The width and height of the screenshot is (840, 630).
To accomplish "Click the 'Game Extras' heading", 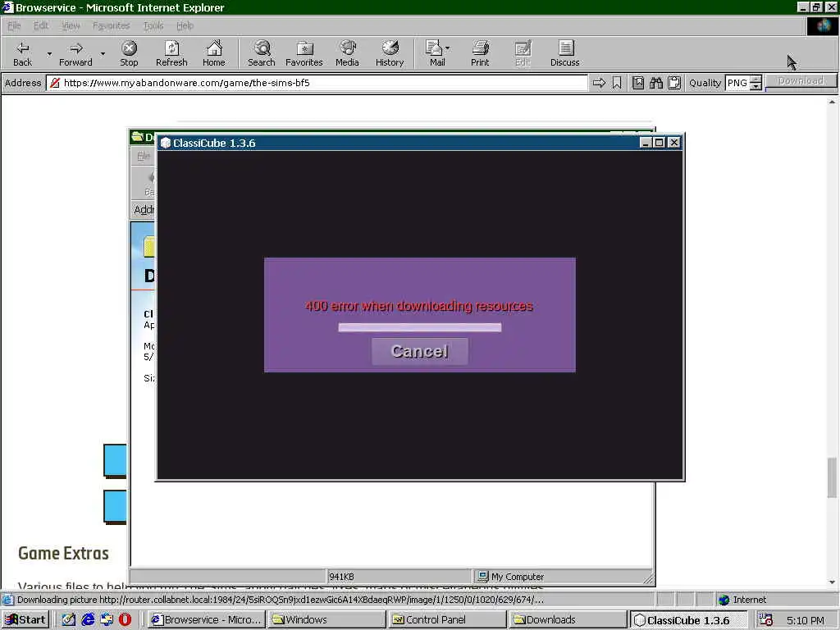I will (63, 553).
